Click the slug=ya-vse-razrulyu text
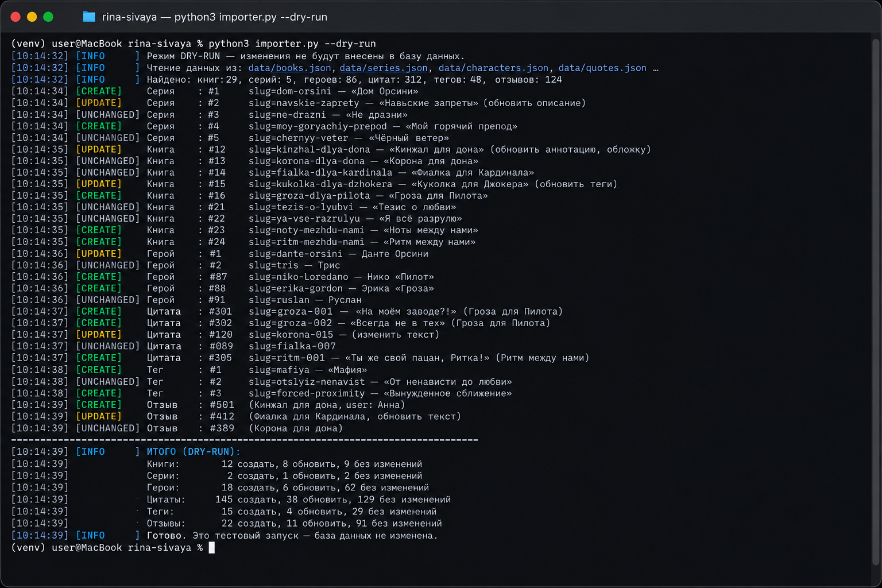882x588 pixels. (x=304, y=219)
